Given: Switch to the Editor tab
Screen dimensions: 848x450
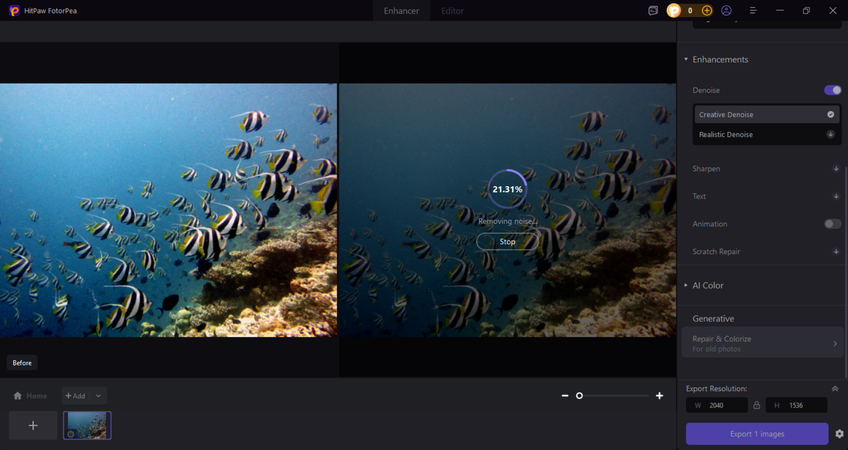Looking at the screenshot, I should coord(452,11).
